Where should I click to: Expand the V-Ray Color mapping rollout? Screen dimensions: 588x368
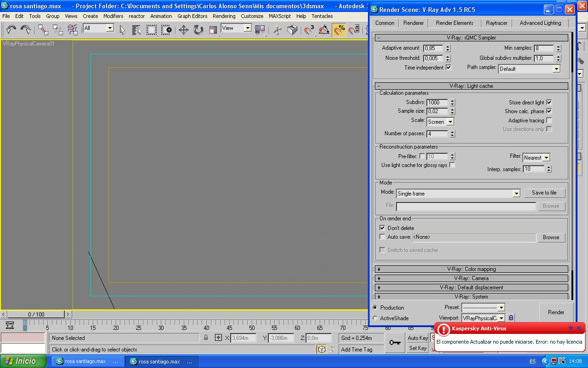(x=471, y=269)
